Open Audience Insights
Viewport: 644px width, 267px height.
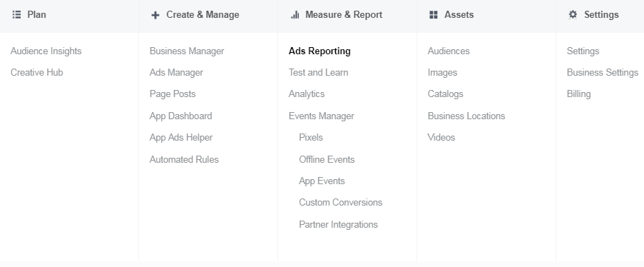pyautogui.click(x=46, y=51)
